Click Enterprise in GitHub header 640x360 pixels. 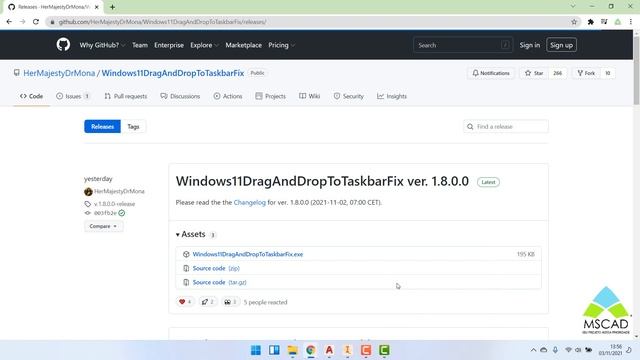169,45
